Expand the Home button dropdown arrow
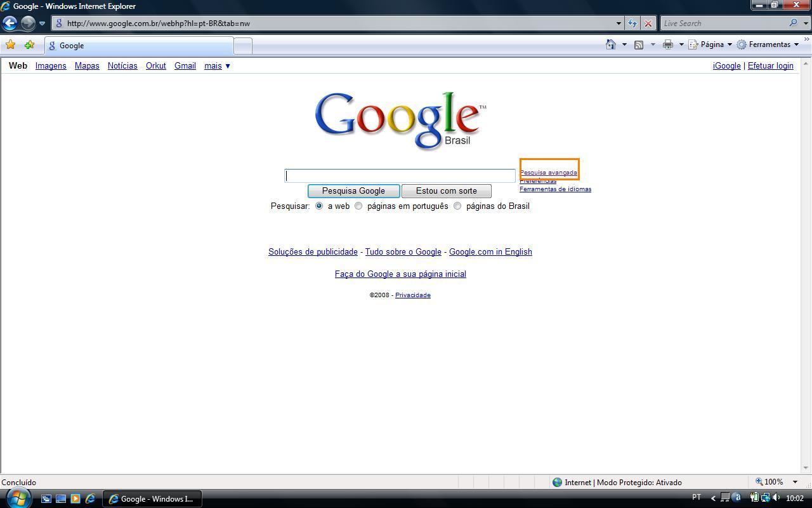This screenshot has width=812, height=508. tap(624, 44)
